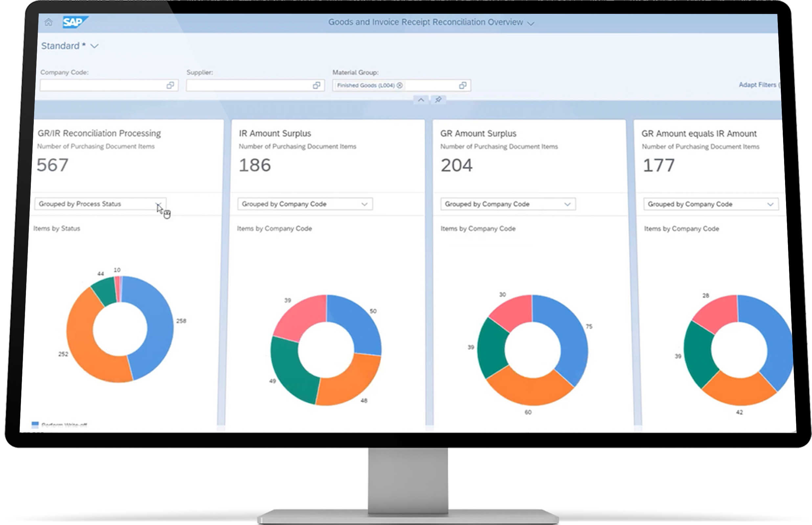Open value help icon for Supplier field
Image resolution: width=812 pixels, height=525 pixels.
[x=316, y=85]
